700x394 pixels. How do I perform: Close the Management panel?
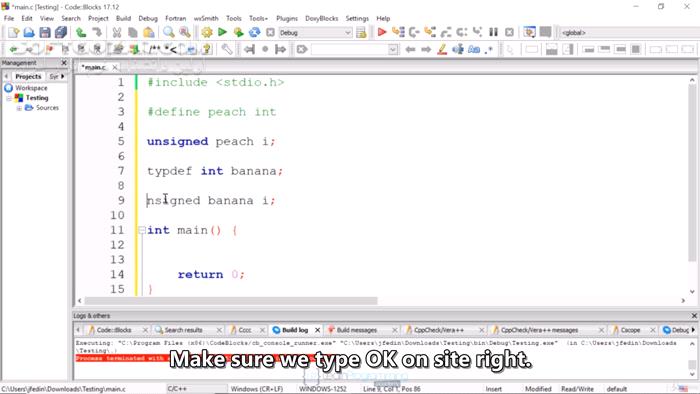pos(64,63)
